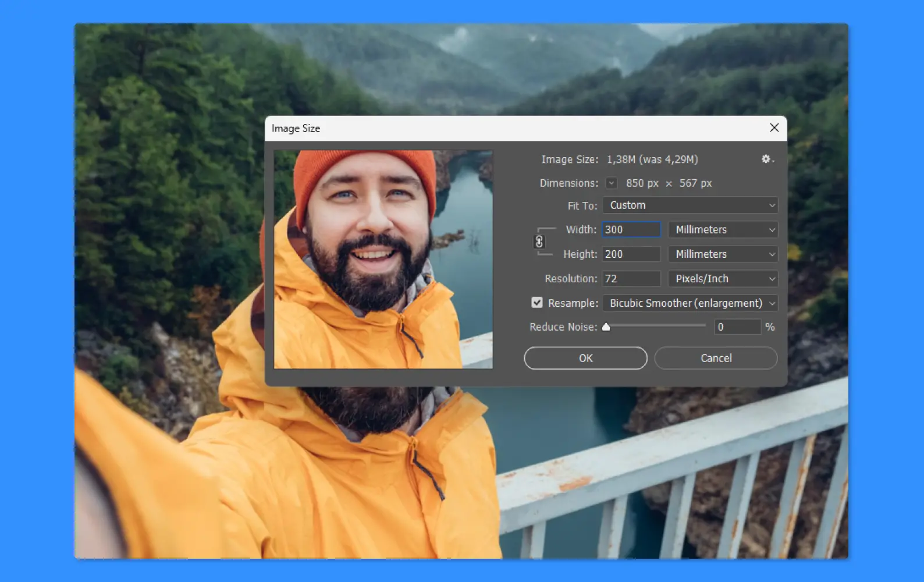Click the "Resample:" label
The image size is (924, 582).
(x=573, y=303)
